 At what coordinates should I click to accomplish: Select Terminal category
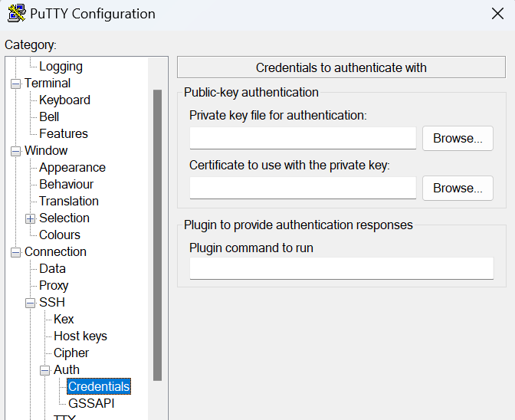point(48,83)
